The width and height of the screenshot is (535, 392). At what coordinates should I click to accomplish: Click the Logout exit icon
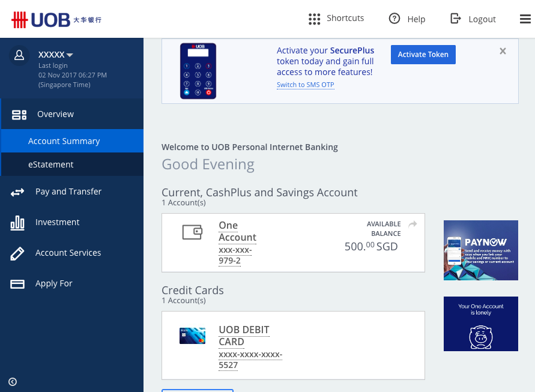click(x=456, y=19)
